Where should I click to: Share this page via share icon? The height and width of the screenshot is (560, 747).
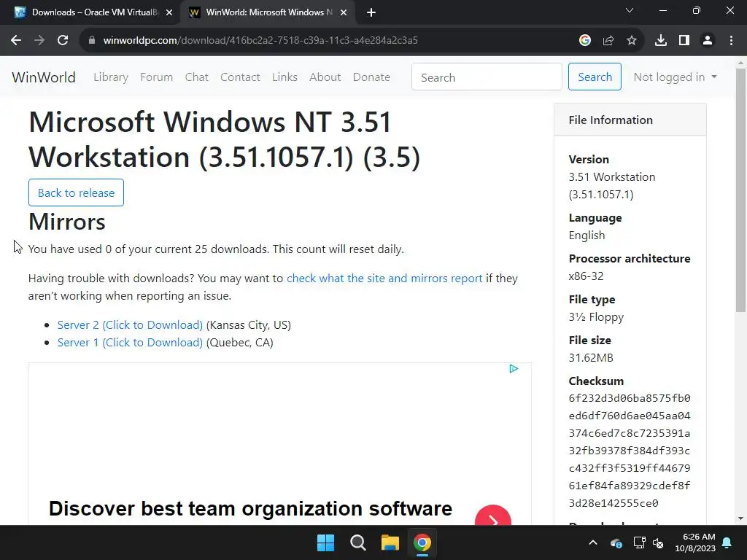608,41
